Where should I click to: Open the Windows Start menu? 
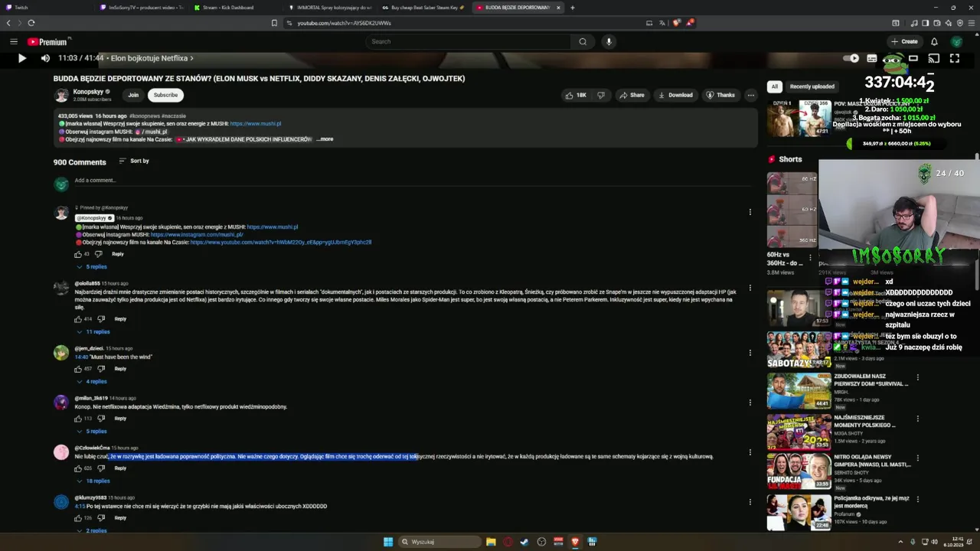coord(388,542)
